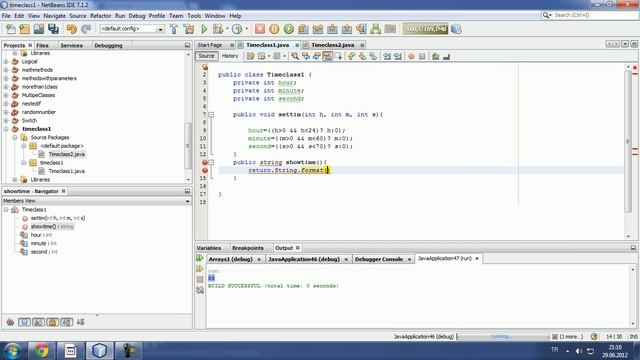Toggle Highlight Search in editor toolbar
The height and width of the screenshot is (360, 640).
click(x=327, y=56)
